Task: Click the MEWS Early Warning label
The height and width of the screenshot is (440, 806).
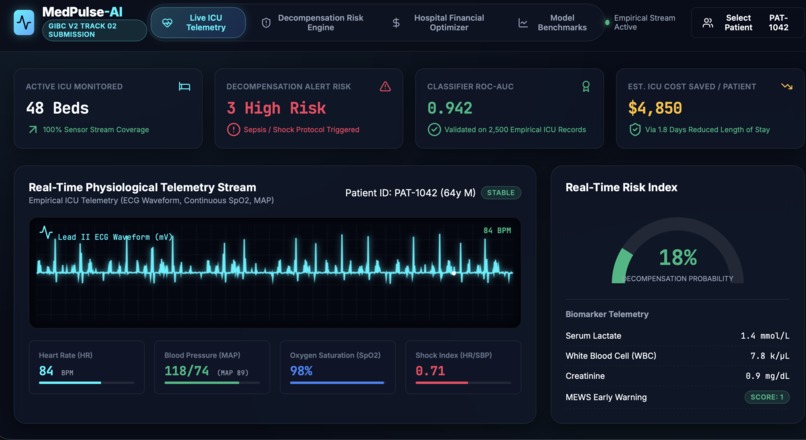Action: pos(606,397)
